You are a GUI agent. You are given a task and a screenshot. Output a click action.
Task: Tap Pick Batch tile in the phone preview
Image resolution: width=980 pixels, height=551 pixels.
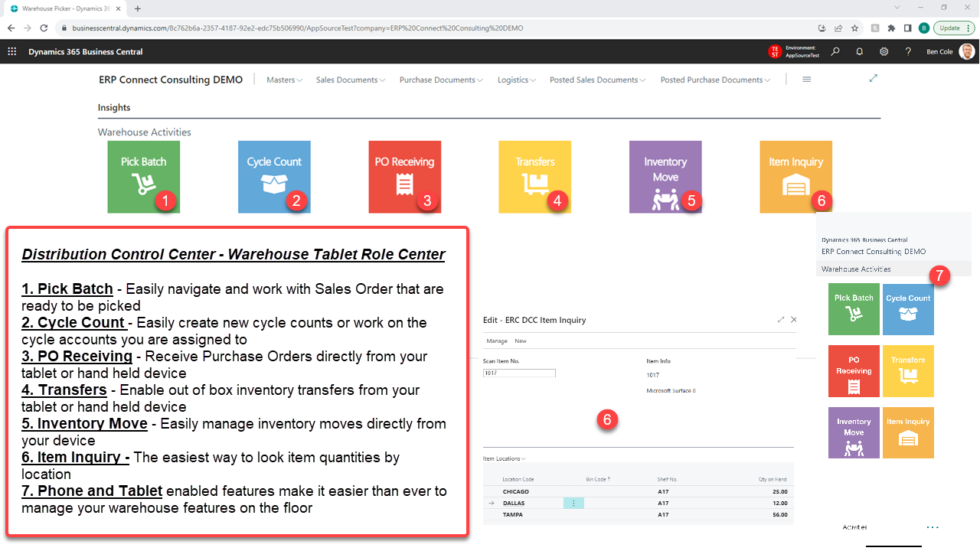854,309
